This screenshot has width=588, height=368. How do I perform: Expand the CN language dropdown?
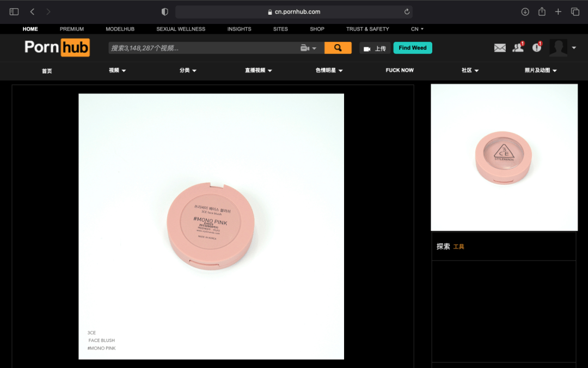point(418,29)
